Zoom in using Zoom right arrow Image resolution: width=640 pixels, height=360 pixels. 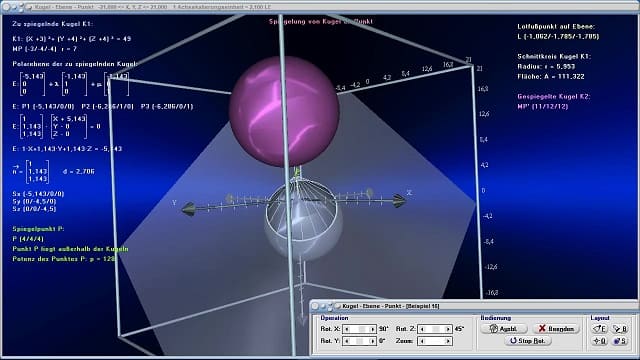pos(448,341)
